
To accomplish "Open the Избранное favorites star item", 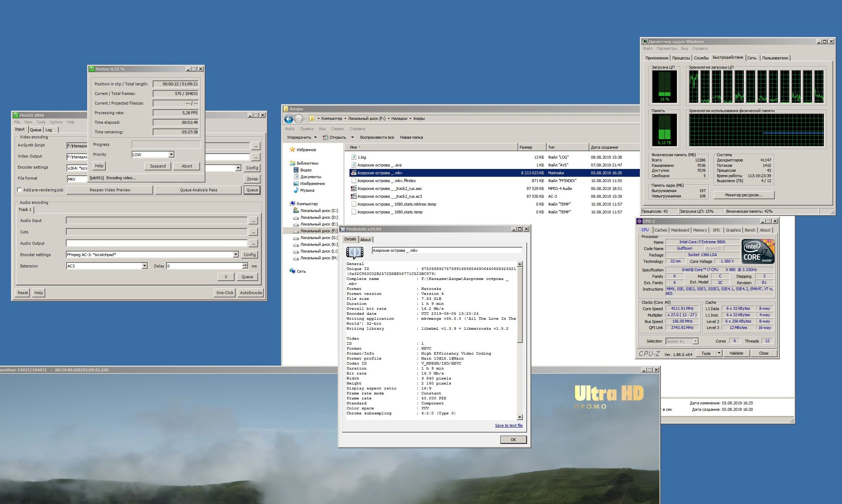I will click(x=293, y=149).
